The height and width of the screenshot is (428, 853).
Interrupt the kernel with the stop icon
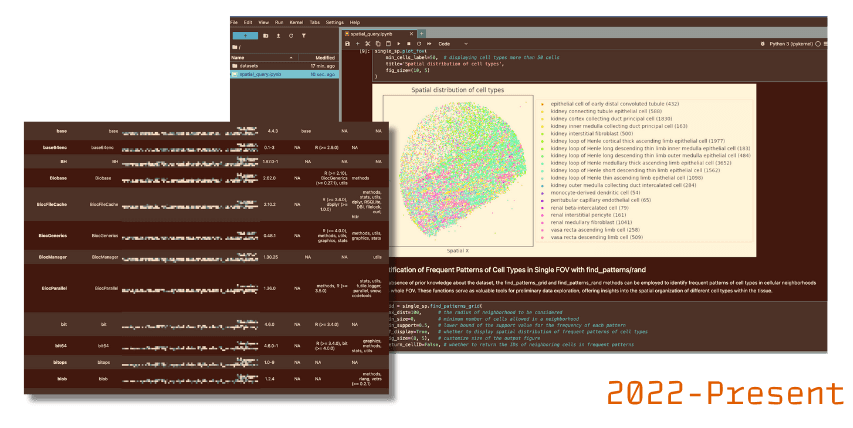409,44
